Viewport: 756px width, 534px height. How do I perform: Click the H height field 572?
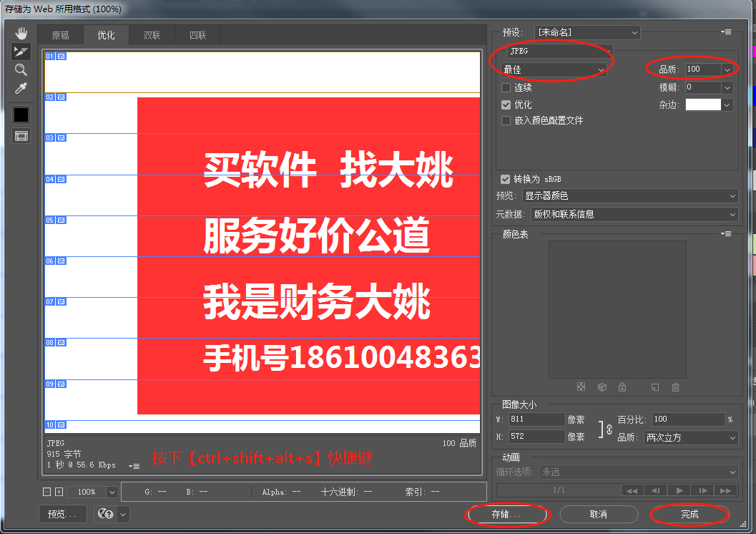[536, 436]
